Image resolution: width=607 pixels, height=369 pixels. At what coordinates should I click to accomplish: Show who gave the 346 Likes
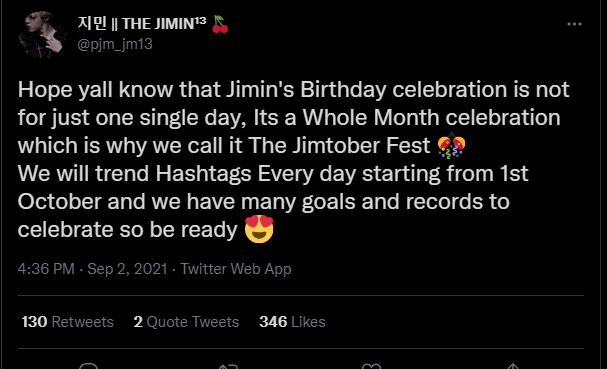coord(292,322)
